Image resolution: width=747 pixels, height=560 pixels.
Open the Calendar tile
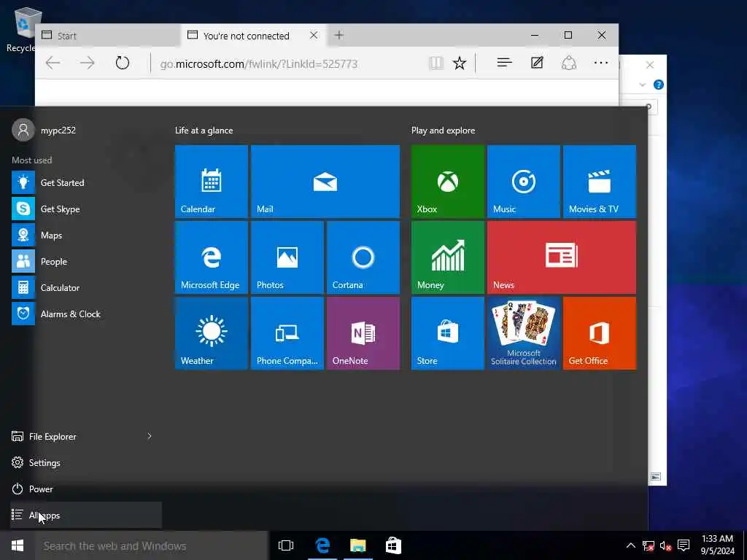211,182
